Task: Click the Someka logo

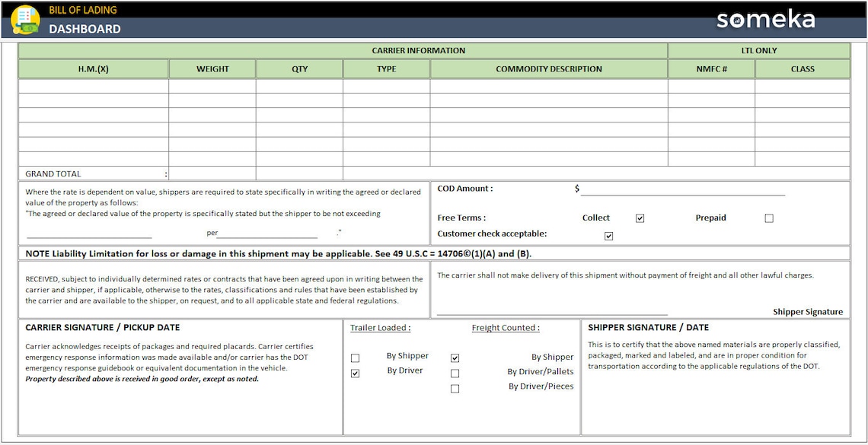Action: tap(766, 21)
